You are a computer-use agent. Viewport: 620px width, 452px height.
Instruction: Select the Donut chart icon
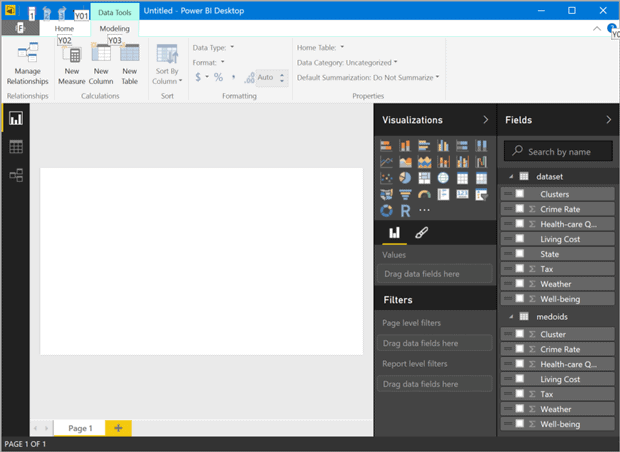(x=386, y=210)
